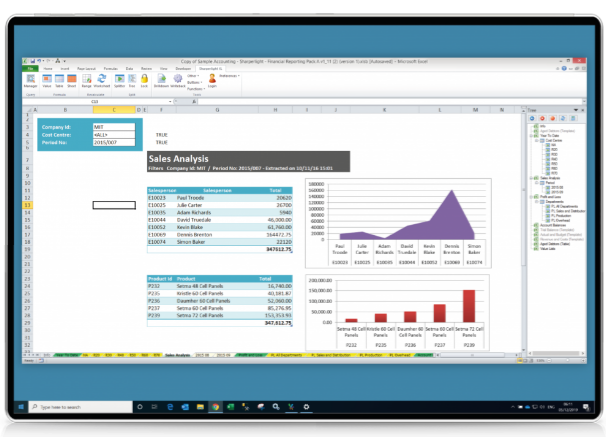This screenshot has width=606, height=437.
Task: Open the PL Production sheet tab
Action: 371,355
